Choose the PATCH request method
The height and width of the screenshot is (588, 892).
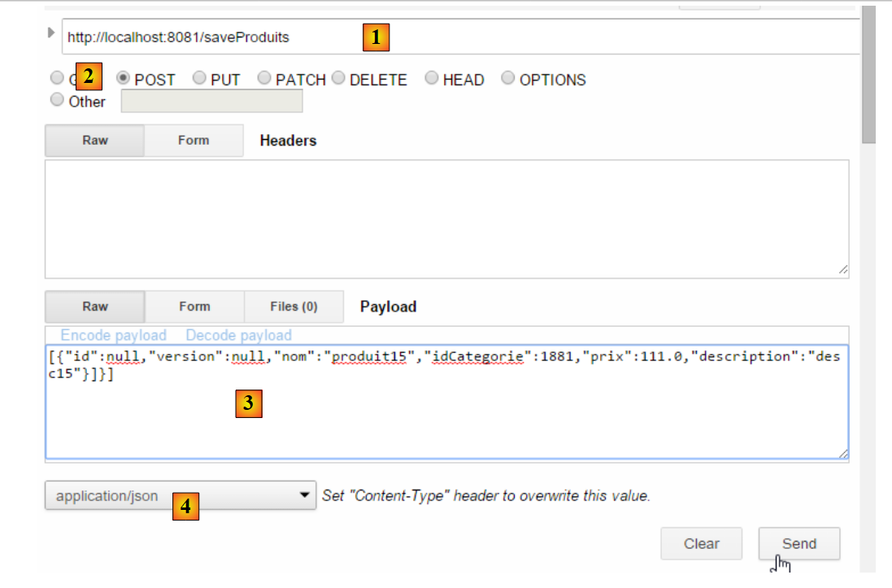point(264,78)
